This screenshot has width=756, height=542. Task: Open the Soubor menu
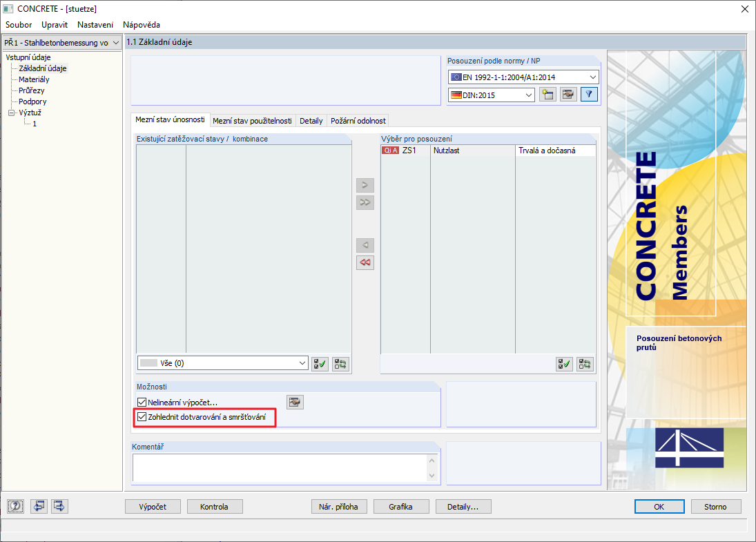click(x=19, y=25)
